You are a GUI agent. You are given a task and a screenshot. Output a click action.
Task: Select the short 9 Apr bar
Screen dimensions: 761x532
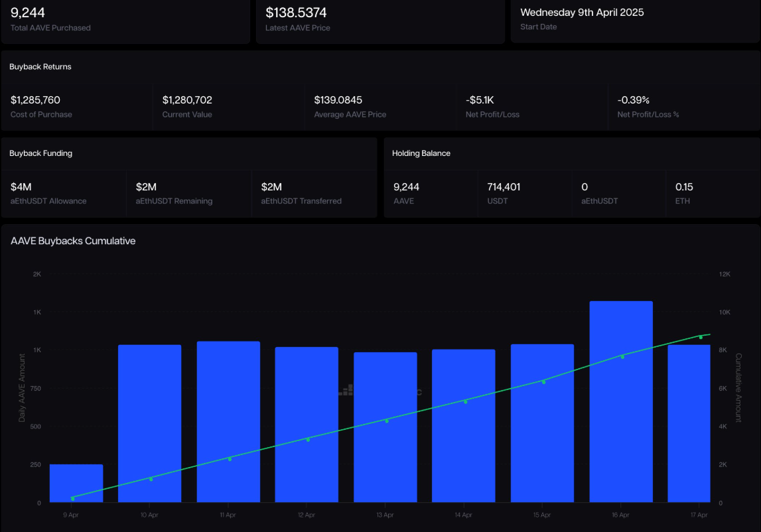click(x=76, y=483)
